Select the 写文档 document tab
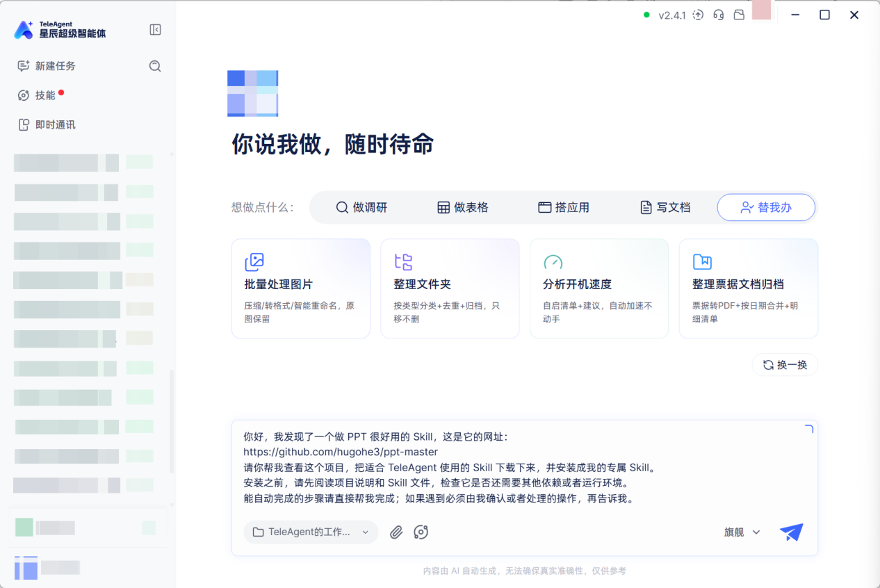 (665, 207)
